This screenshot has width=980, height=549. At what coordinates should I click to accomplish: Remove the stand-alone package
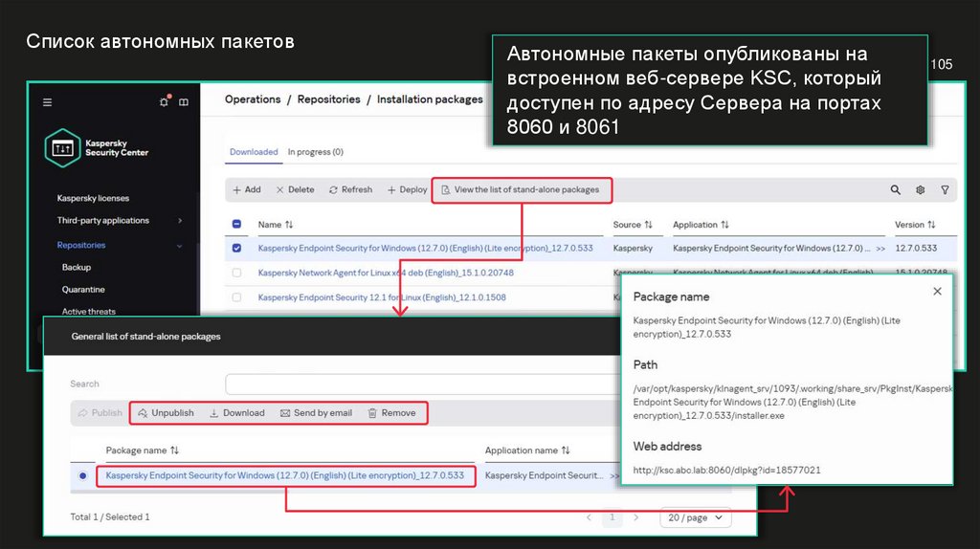[391, 413]
